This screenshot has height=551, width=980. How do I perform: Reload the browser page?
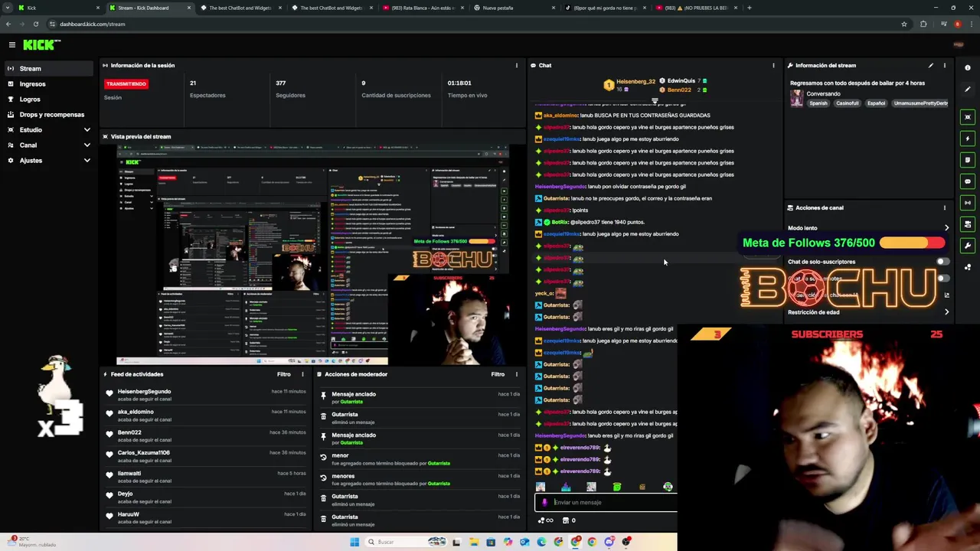(35, 24)
